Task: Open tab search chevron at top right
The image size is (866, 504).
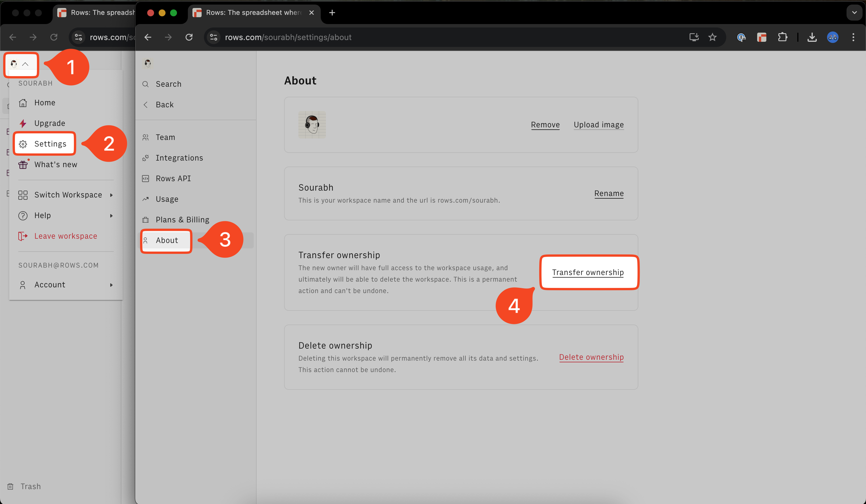Action: point(854,13)
